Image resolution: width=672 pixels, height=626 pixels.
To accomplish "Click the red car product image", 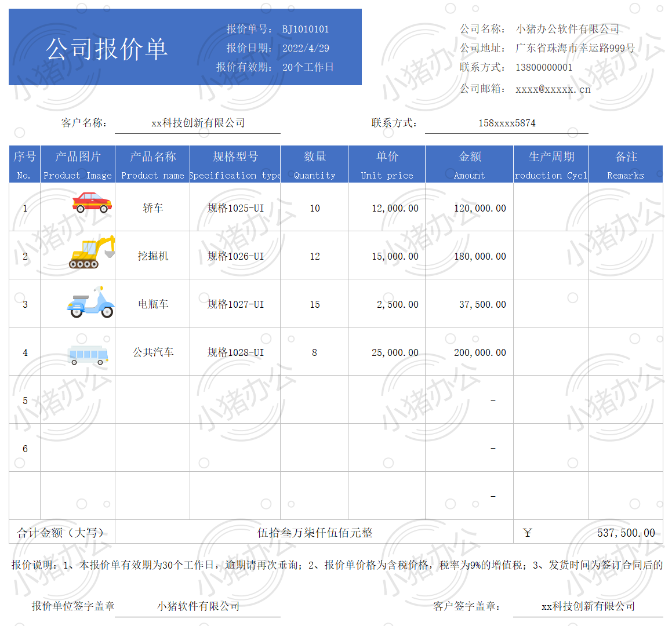I will tap(92, 202).
